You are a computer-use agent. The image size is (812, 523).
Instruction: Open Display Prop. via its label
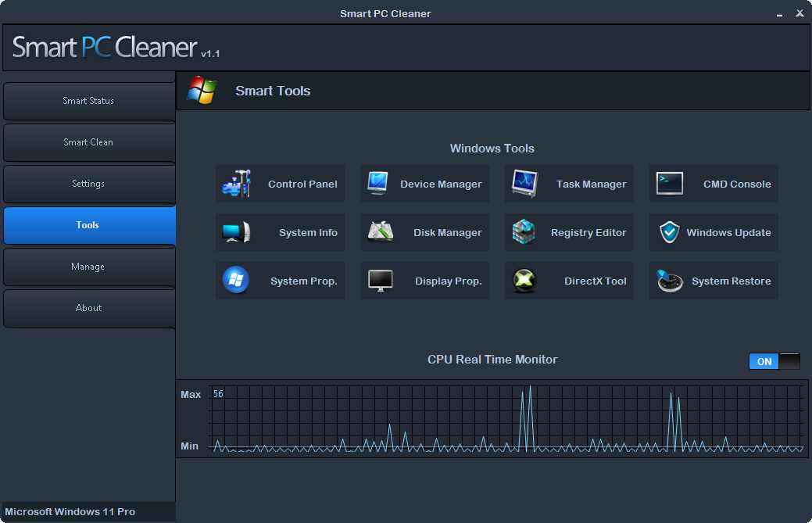[448, 281]
